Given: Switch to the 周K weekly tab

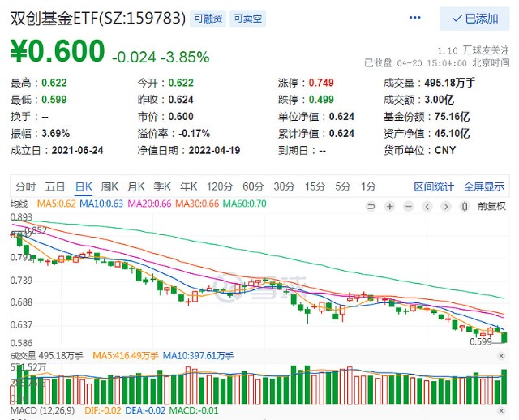Looking at the screenshot, I should [109, 186].
